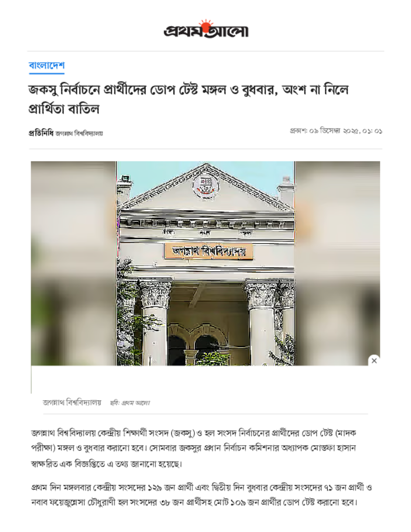Click the red sun icon in the logo
Screen dimensions: 411x532
pyautogui.click(x=206, y=25)
